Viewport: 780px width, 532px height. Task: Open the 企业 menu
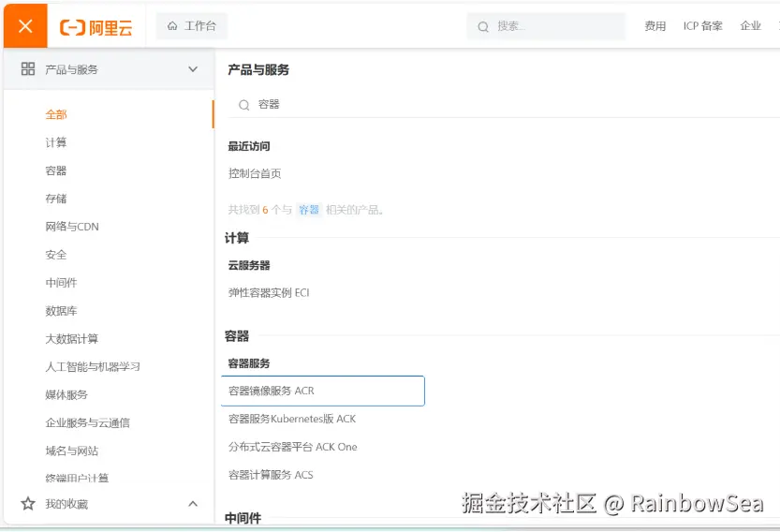click(750, 26)
